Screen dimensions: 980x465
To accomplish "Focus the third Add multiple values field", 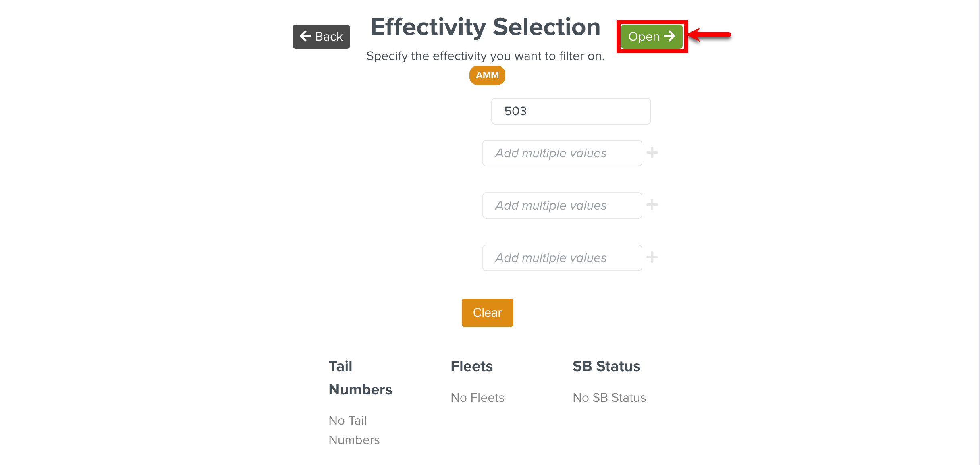I will pyautogui.click(x=562, y=258).
